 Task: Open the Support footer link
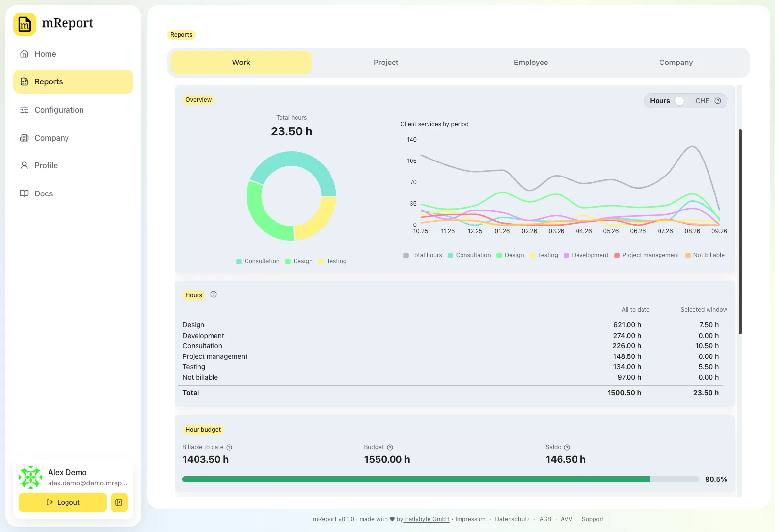coord(593,519)
